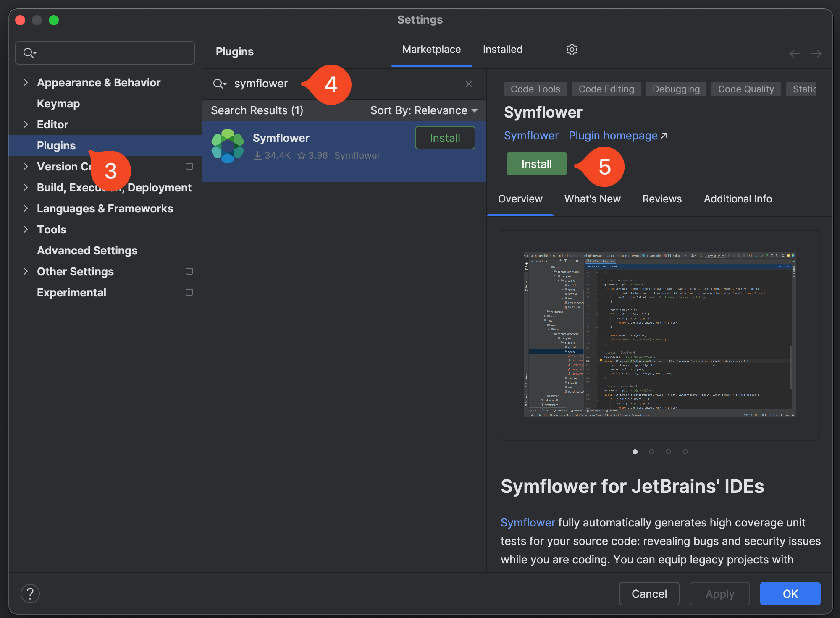Navigate forward with the right arrow
This screenshot has width=840, height=618.
coord(816,54)
